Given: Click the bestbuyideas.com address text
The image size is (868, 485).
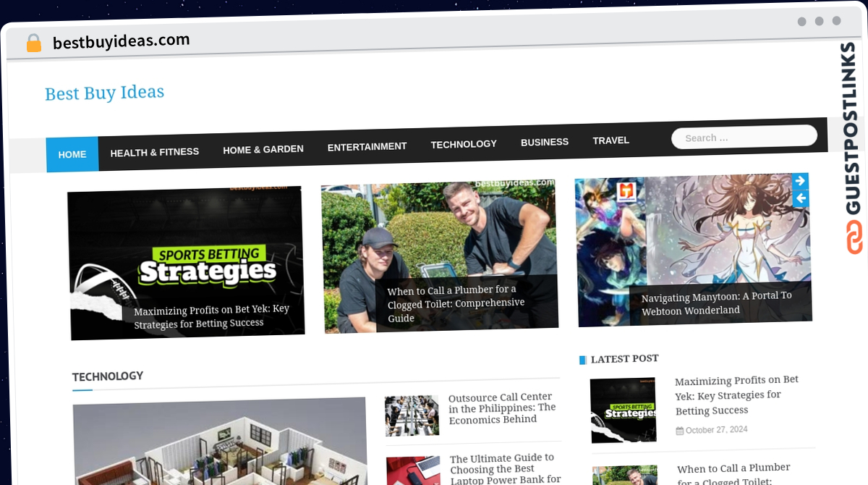Looking at the screenshot, I should [122, 41].
